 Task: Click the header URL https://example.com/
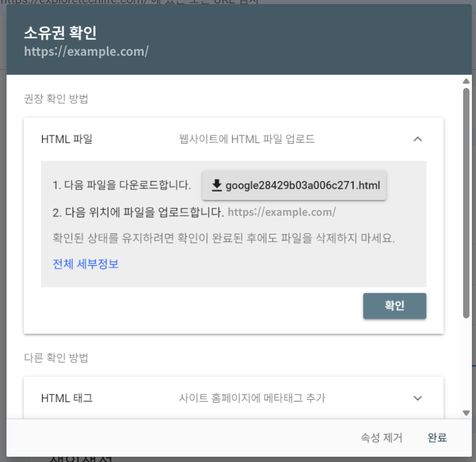tap(86, 51)
